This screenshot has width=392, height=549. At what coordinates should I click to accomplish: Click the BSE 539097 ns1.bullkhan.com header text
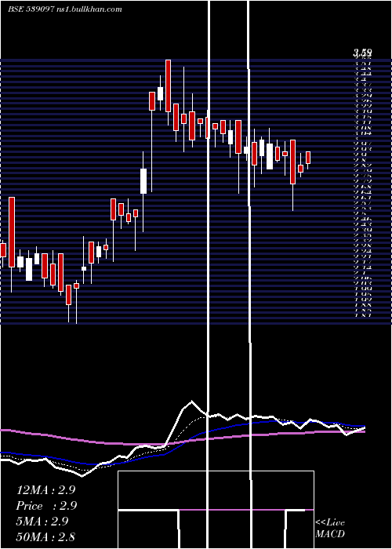pos(65,9)
